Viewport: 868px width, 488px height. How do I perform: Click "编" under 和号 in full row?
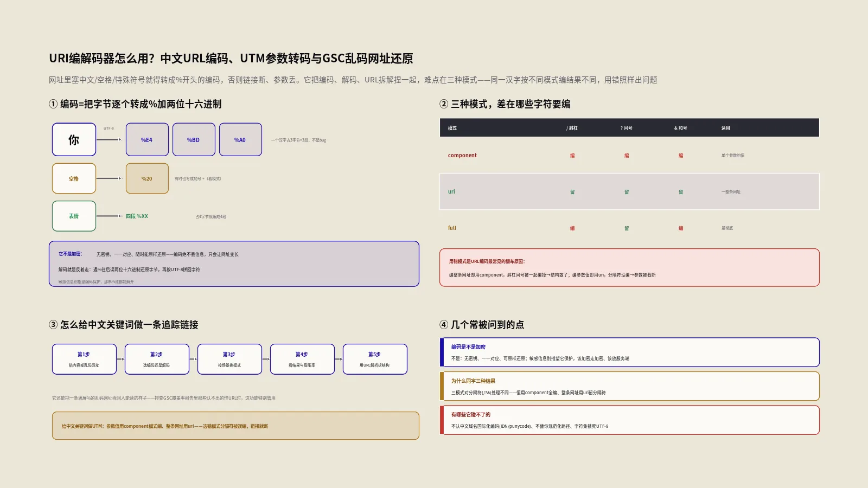[x=681, y=228]
